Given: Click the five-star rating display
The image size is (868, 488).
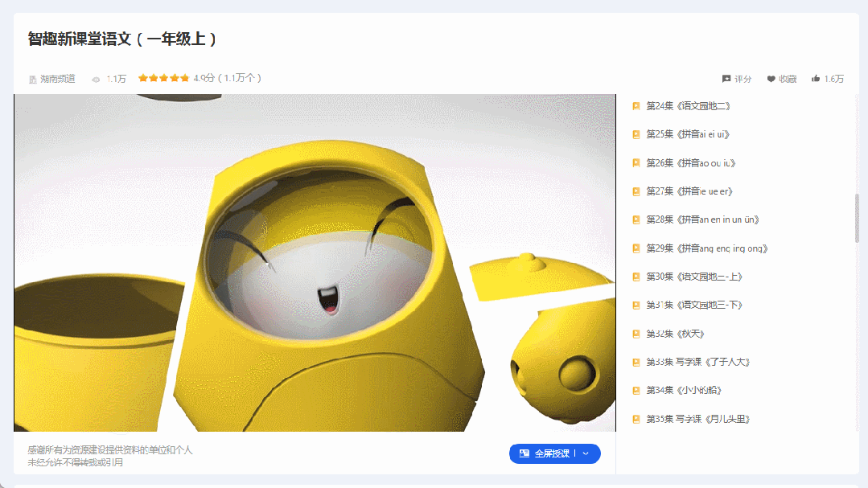Looking at the screenshot, I should 163,78.
